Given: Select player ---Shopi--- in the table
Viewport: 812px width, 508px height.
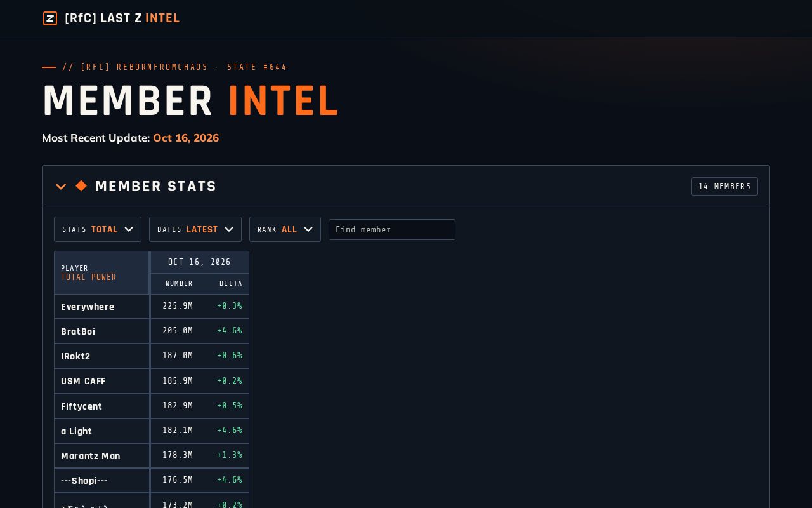Looking at the screenshot, I should click(x=84, y=481).
